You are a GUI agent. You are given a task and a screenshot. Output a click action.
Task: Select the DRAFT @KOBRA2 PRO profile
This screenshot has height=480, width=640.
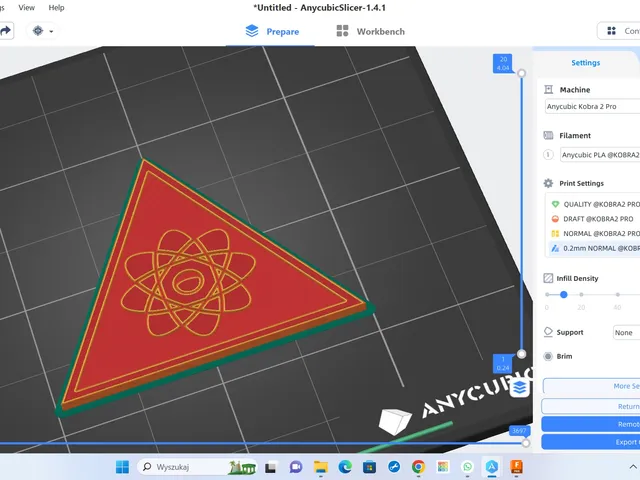pos(595,219)
